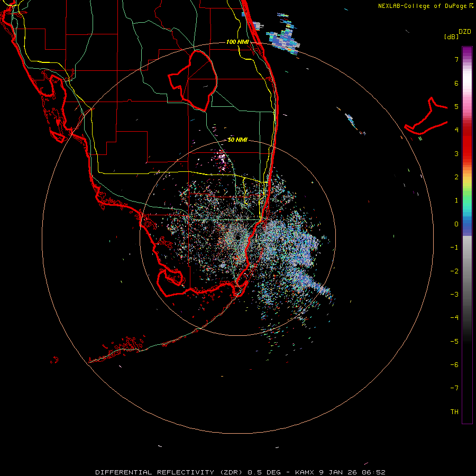Image resolution: width=476 pixels, height=476 pixels.
Task: Click the 50 NMI range ring label
Action: pos(237,140)
